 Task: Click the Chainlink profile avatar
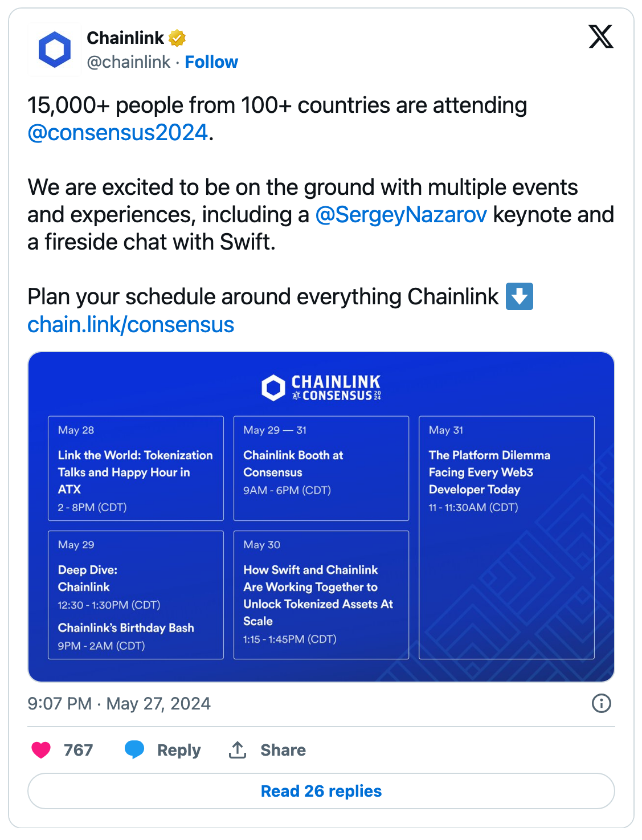[55, 50]
